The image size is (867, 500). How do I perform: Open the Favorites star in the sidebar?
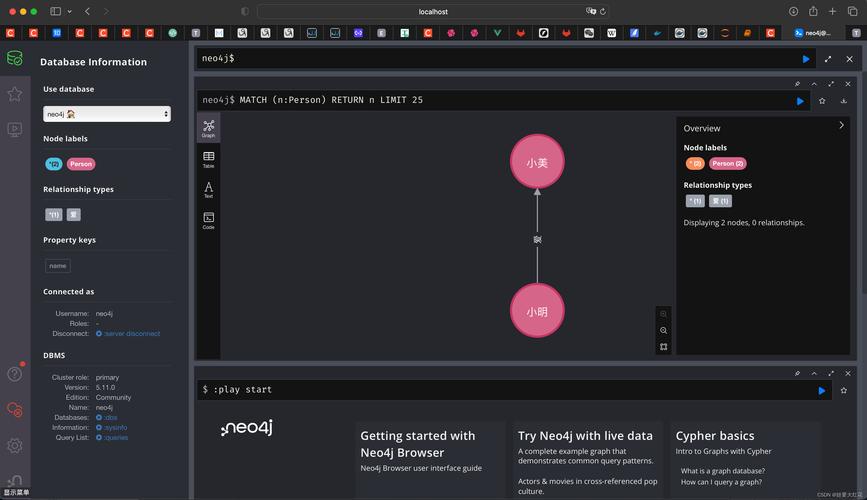(15, 94)
